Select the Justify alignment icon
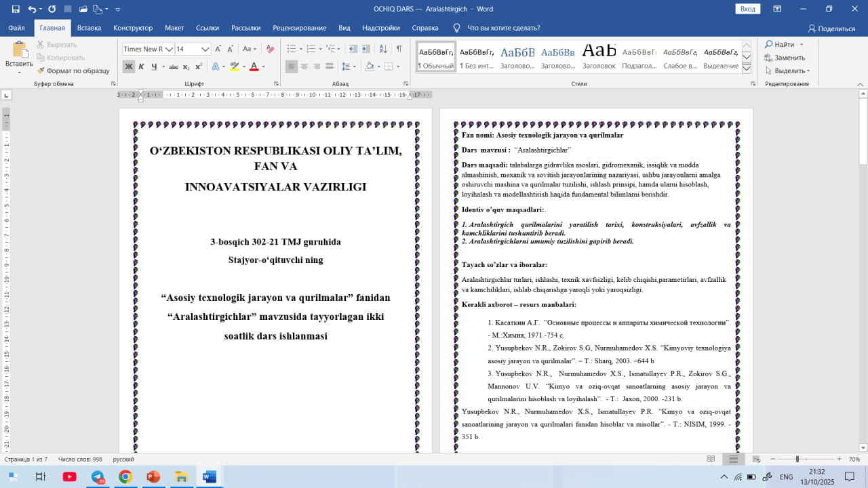 (x=330, y=66)
